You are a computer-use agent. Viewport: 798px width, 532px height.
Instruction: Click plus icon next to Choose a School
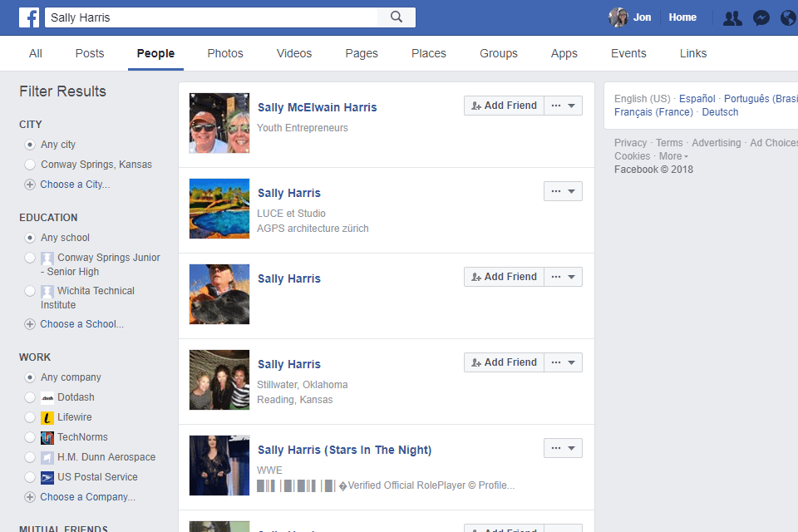tap(30, 324)
